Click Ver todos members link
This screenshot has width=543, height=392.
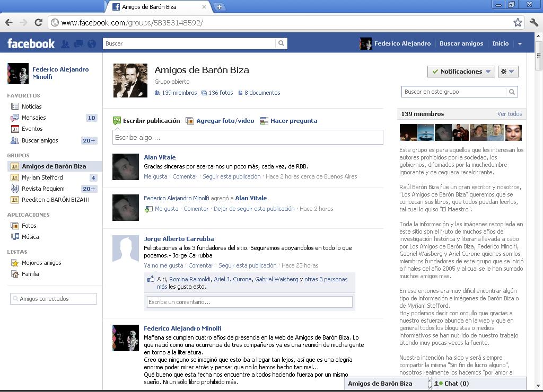click(x=510, y=114)
